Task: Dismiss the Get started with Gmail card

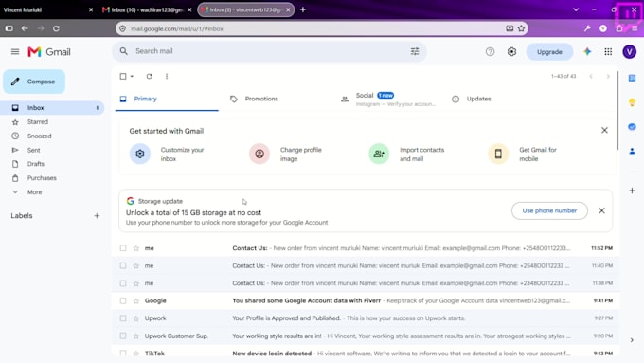Action: (x=604, y=130)
